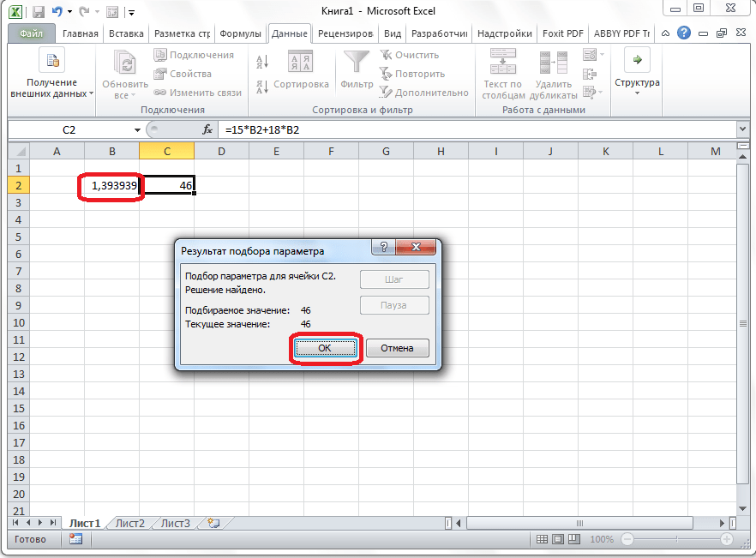Image resolution: width=756 pixels, height=558 pixels.
Task: Click the insert function fx icon
Action: pos(207,129)
